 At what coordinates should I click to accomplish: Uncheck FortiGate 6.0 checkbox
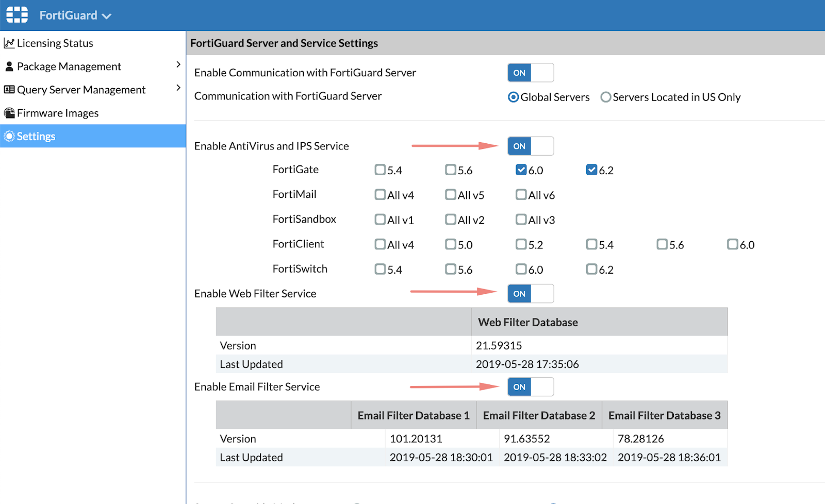[521, 170]
